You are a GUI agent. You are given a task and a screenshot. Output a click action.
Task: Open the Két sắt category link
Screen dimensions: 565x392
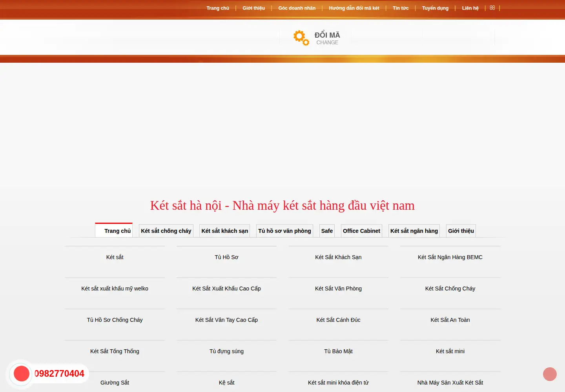pos(115,257)
